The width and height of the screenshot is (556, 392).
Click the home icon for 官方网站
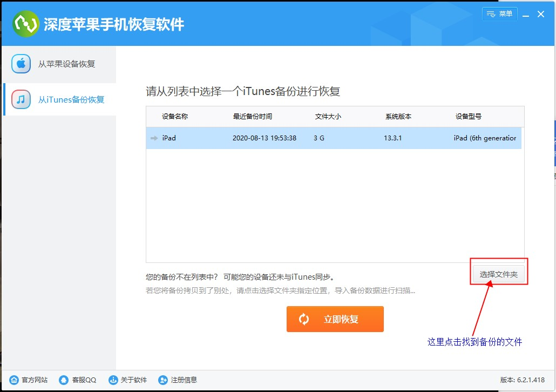pyautogui.click(x=14, y=380)
